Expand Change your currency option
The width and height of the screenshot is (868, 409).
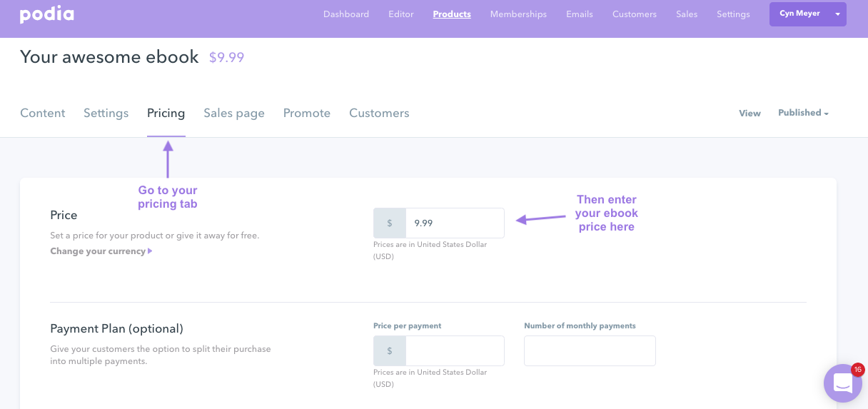101,251
